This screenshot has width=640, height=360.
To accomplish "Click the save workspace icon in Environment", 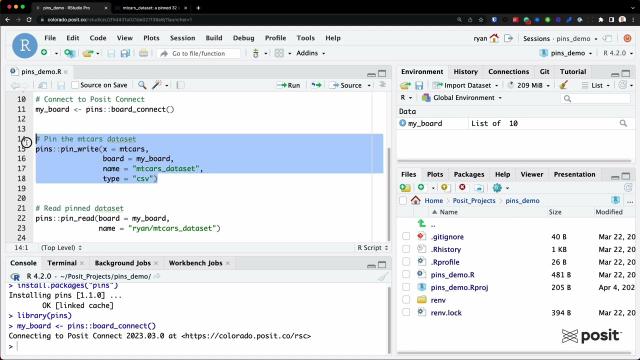I will (x=419, y=85).
